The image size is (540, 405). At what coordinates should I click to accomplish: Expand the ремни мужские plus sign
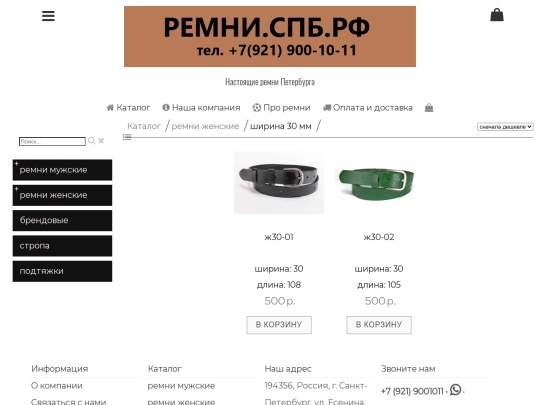(16, 163)
